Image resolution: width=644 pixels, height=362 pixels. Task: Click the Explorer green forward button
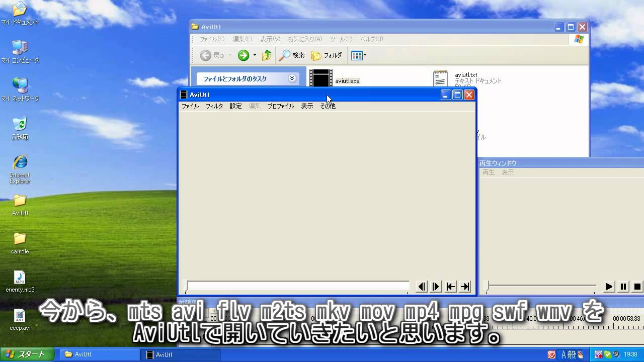244,55
